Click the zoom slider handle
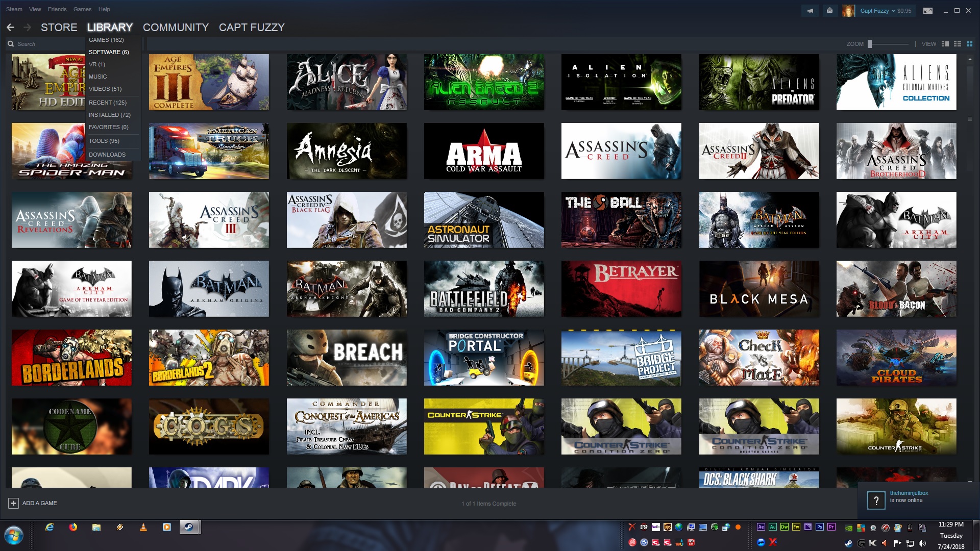This screenshot has height=551, width=980. [x=870, y=44]
